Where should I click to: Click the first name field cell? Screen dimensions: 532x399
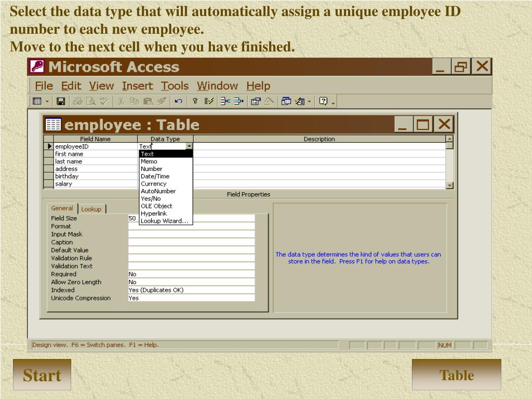pos(96,154)
